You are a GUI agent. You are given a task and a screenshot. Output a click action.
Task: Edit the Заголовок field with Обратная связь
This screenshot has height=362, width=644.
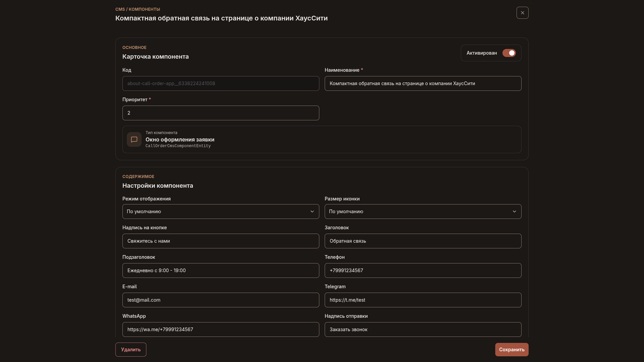point(423,241)
